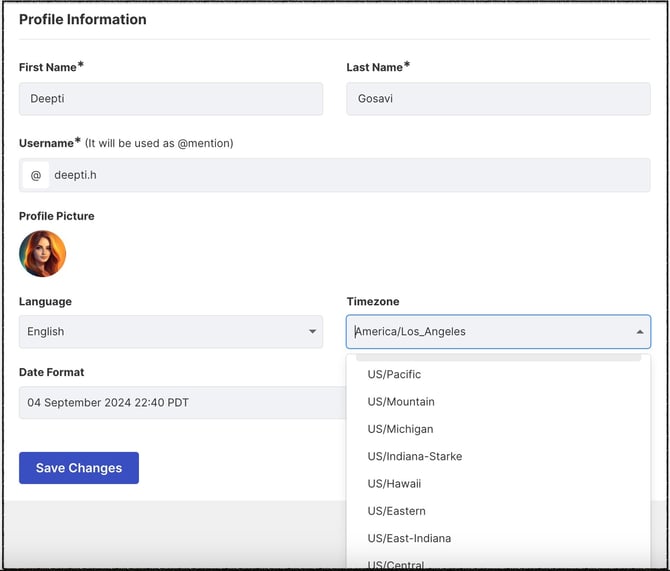Focus the First Name input field
670x571 pixels.
(x=171, y=99)
